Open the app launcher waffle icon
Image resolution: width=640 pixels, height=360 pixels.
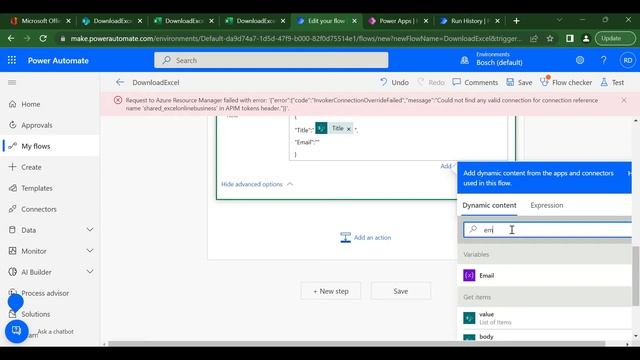(12, 60)
